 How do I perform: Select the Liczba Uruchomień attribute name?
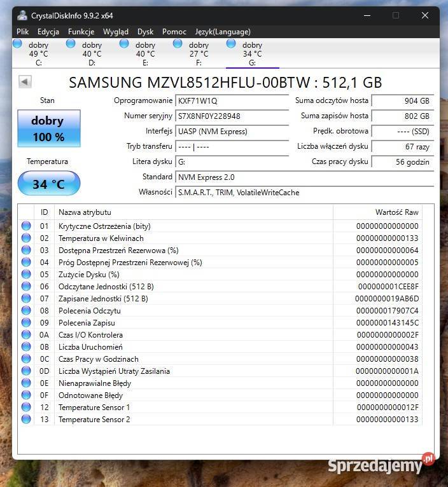90,347
